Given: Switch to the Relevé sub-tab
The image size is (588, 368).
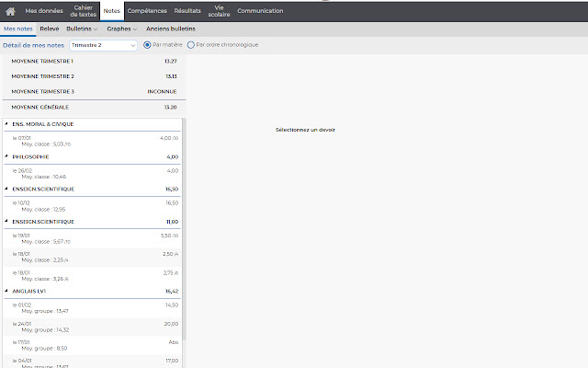Looking at the screenshot, I should (50, 29).
